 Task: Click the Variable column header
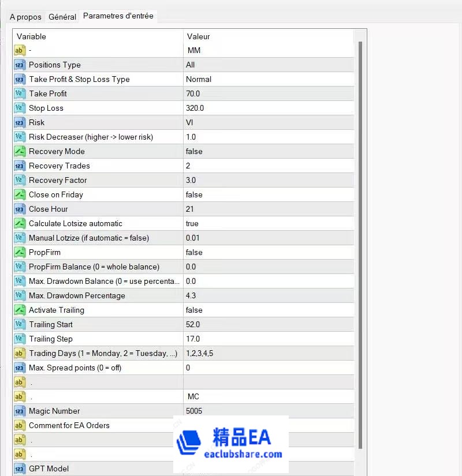(x=97, y=36)
